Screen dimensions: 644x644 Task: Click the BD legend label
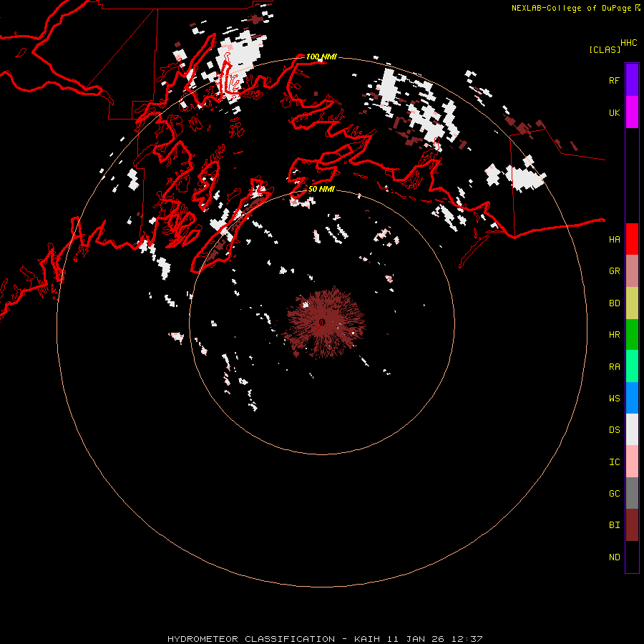coord(614,303)
